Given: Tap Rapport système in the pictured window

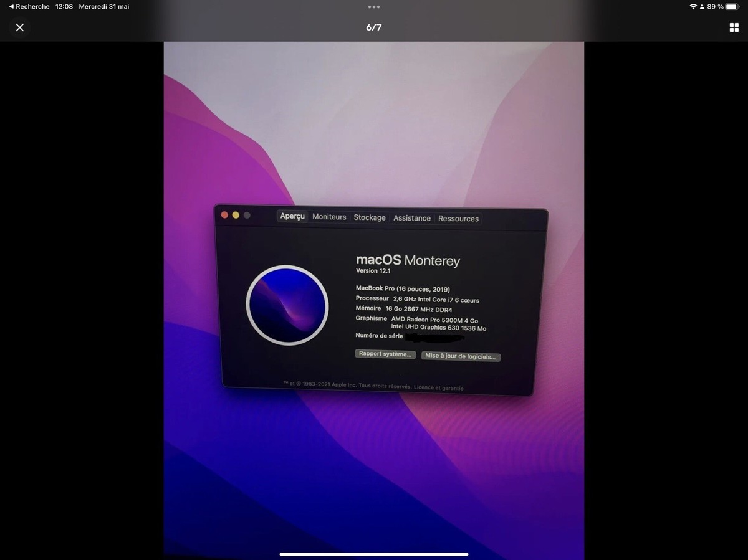Looking at the screenshot, I should click(385, 353).
